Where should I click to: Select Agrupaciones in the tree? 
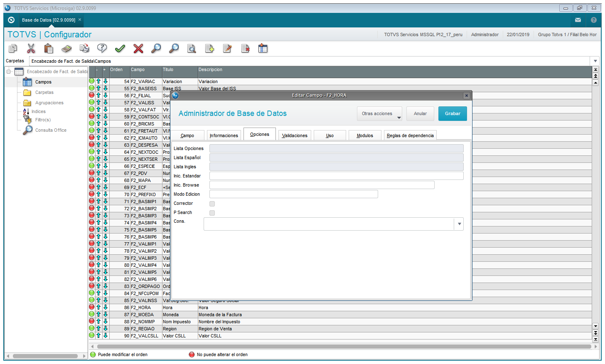point(49,103)
